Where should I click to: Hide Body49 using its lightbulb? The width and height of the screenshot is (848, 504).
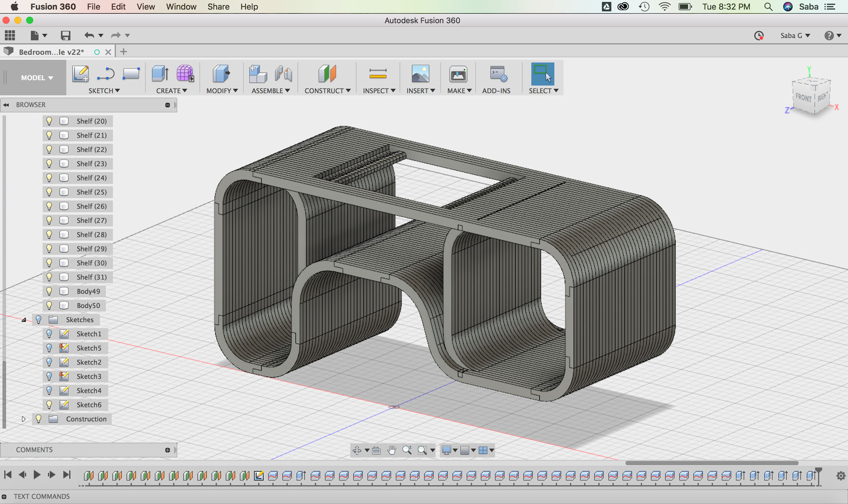pos(49,291)
